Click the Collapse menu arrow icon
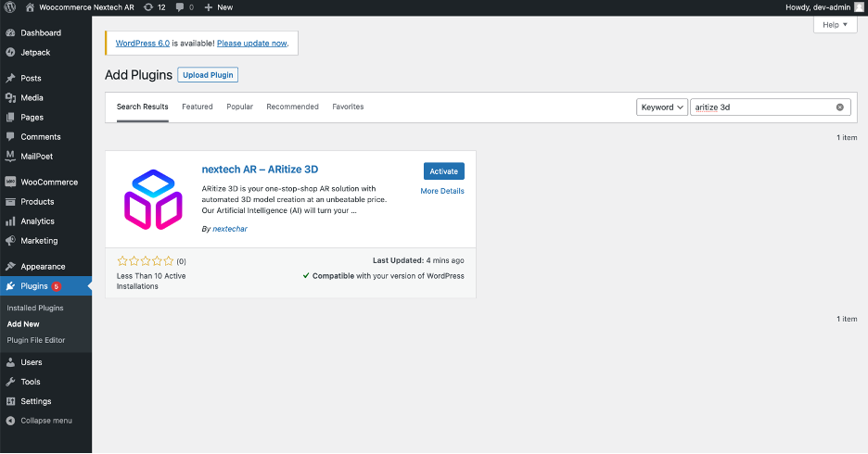Viewport: 868px width, 454px height. pyautogui.click(x=10, y=421)
